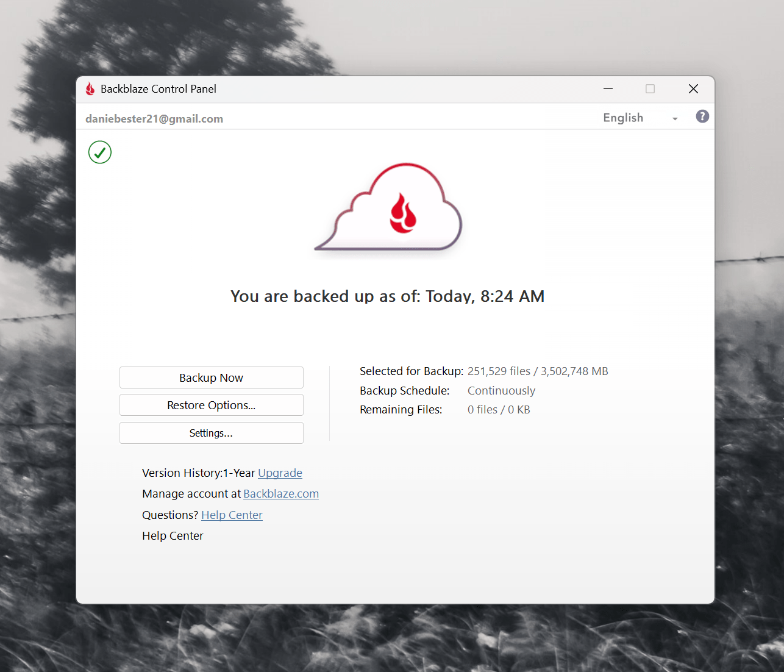This screenshot has height=672, width=784.
Task: Open the English language dropdown
Action: (x=640, y=118)
